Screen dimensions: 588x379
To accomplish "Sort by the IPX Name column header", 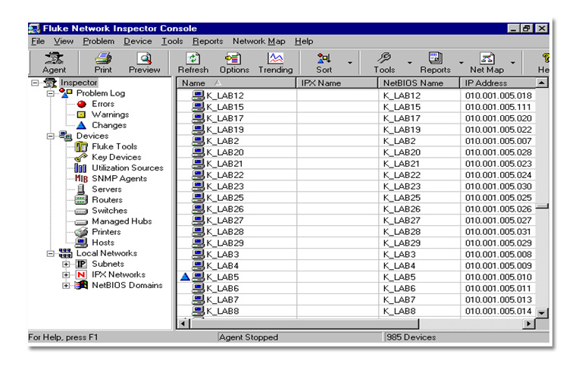I will pos(336,83).
